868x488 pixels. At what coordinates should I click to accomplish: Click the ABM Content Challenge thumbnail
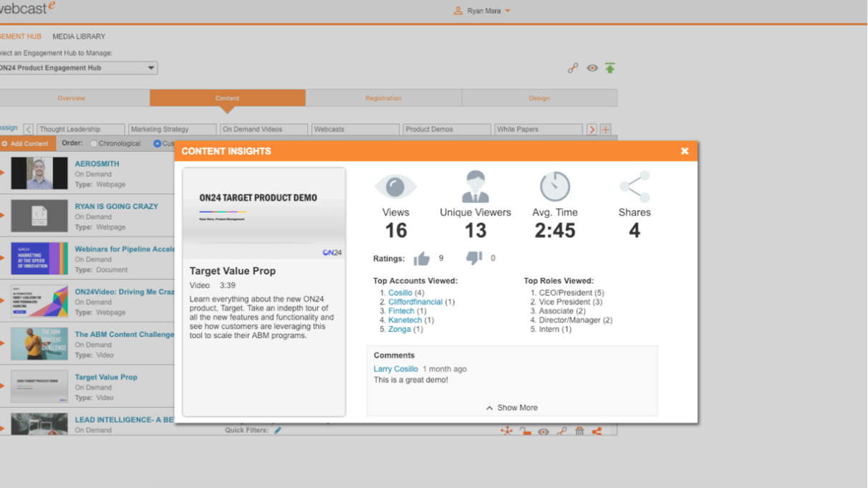(x=39, y=344)
